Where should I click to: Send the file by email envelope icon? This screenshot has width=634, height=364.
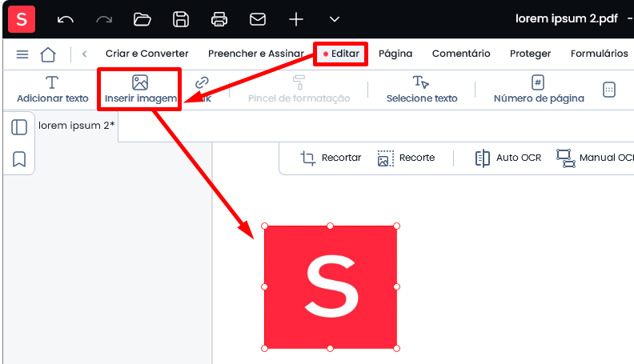[x=258, y=19]
